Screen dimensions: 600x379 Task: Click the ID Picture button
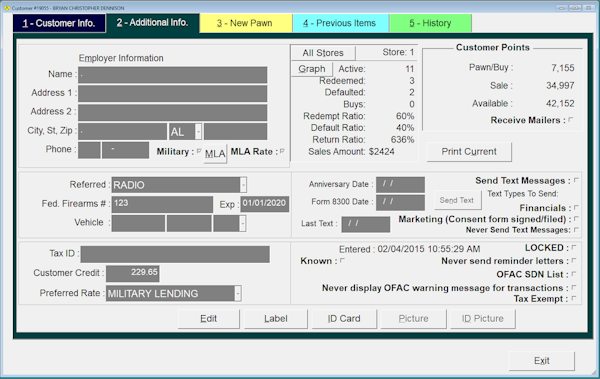pyautogui.click(x=483, y=319)
